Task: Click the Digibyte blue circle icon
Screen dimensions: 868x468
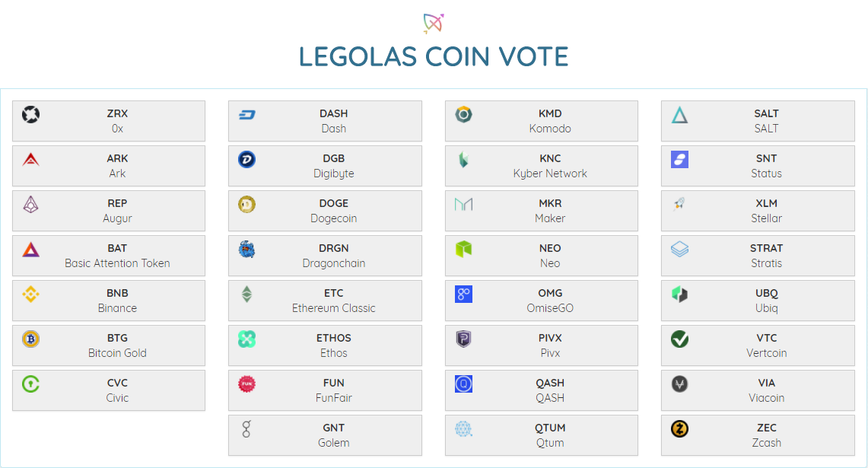Action: [x=247, y=160]
